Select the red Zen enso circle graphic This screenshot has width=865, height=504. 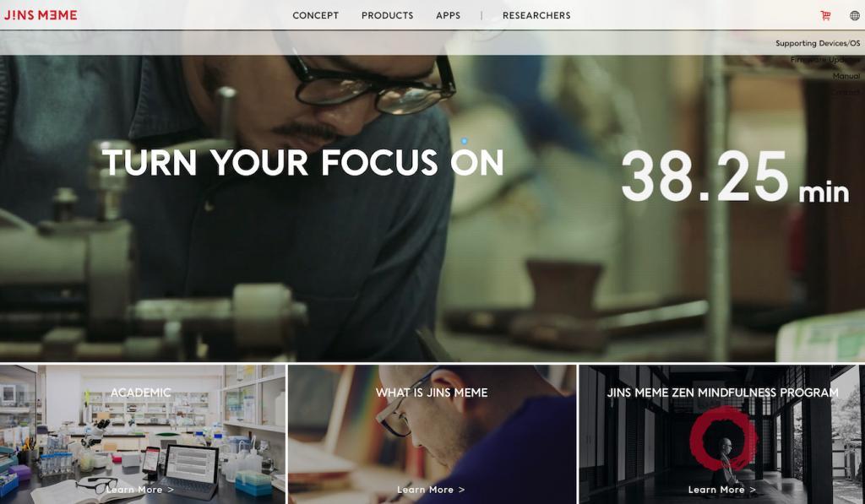(723, 439)
